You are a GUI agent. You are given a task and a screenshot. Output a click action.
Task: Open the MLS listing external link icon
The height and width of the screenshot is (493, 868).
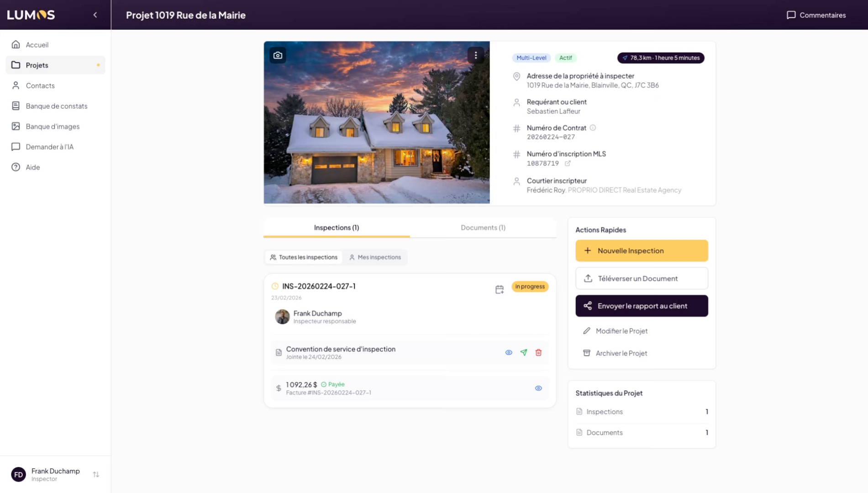568,163
